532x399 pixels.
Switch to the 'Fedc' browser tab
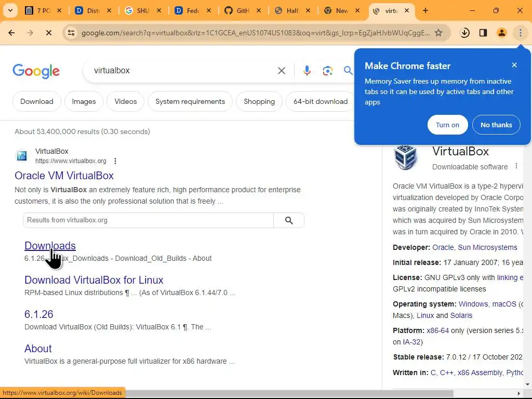[x=193, y=10]
